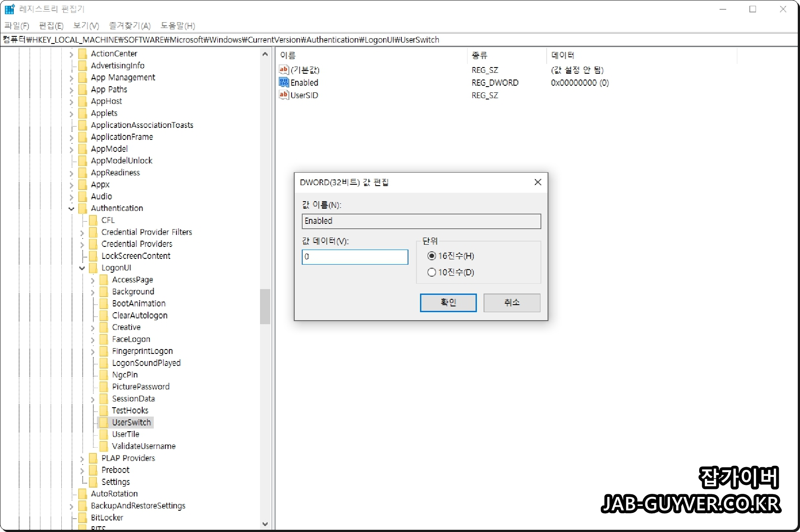Image resolution: width=800 pixels, height=532 pixels.
Task: Select the decimal 10진수(D) radio button
Action: [x=431, y=272]
